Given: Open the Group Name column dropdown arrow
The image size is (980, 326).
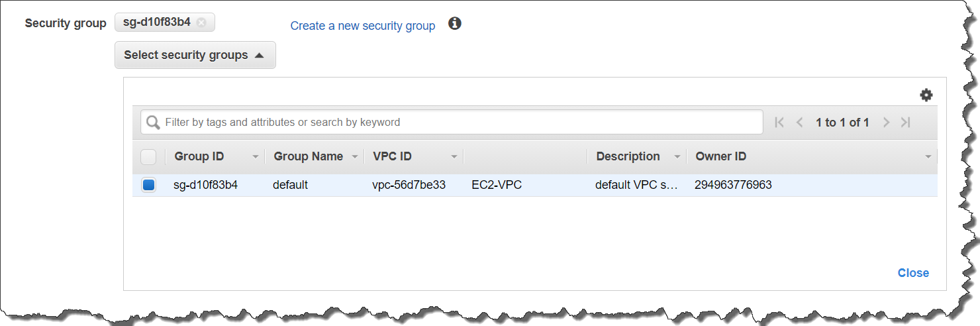Looking at the screenshot, I should pyautogui.click(x=355, y=157).
